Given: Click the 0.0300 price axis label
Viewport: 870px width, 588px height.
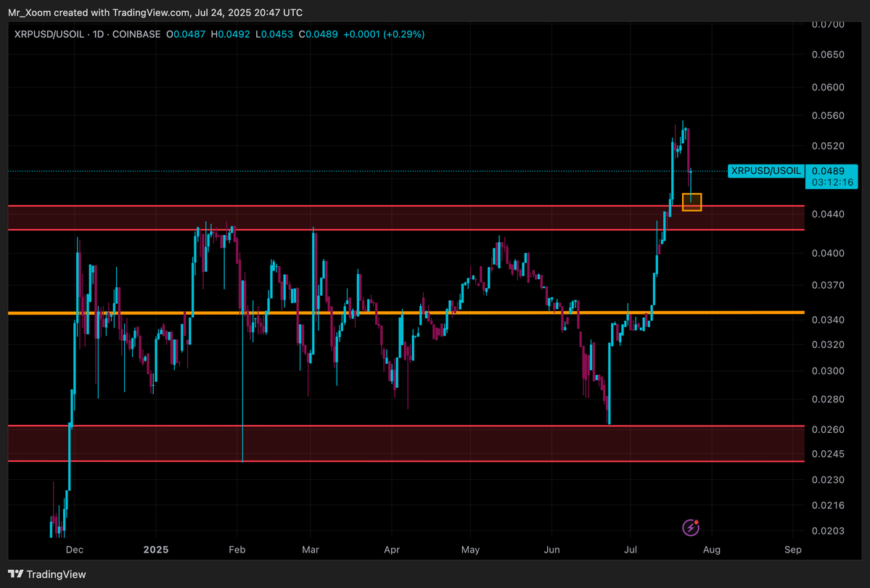Looking at the screenshot, I should pyautogui.click(x=828, y=371).
